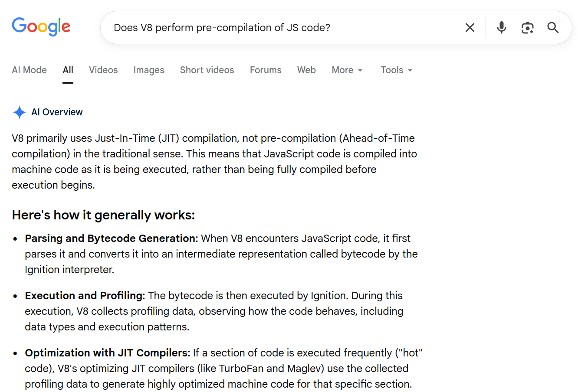
Task: Click the Google logo
Action: pyautogui.click(x=41, y=27)
